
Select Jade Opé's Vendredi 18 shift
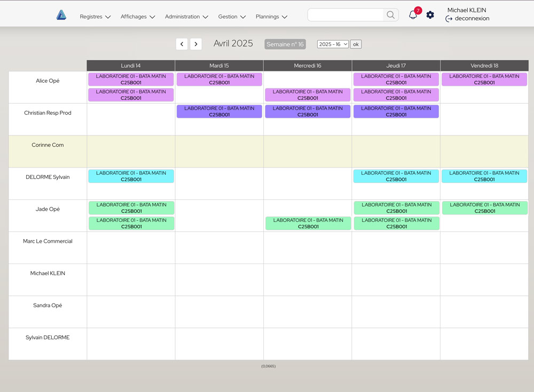[x=484, y=208]
